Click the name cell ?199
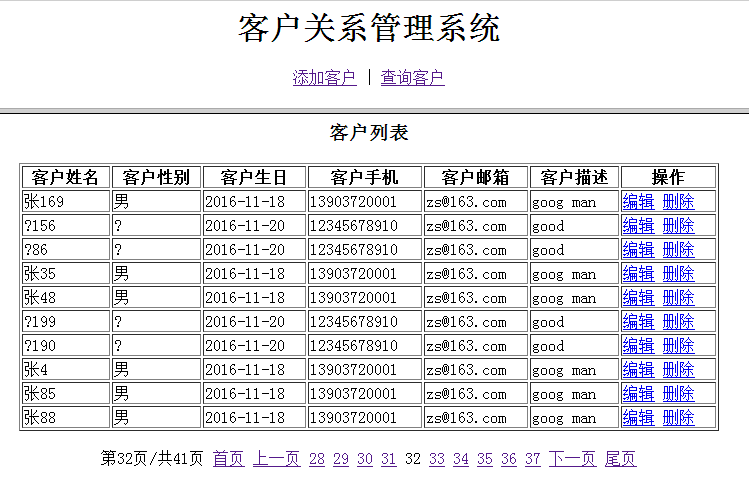 pyautogui.click(x=66, y=321)
